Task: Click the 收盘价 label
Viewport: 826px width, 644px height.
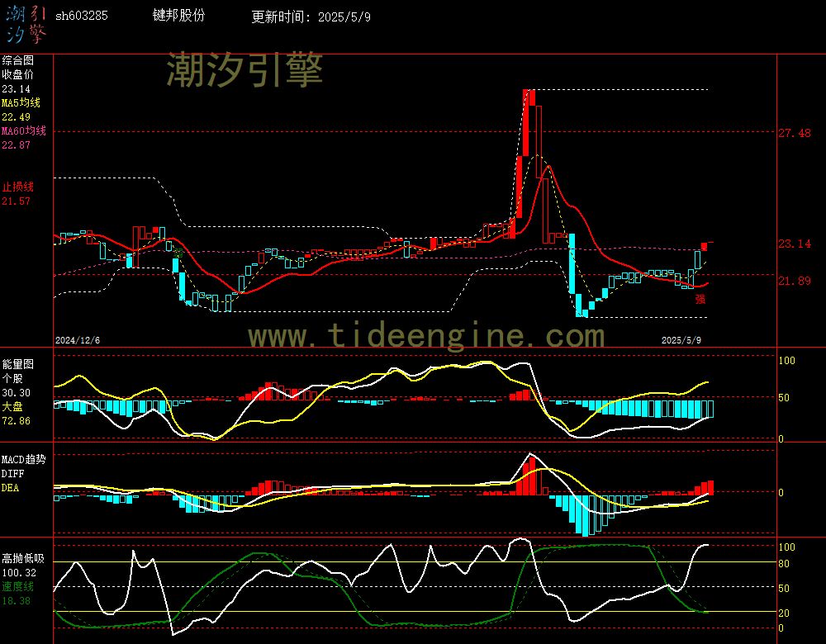Action: (x=18, y=74)
